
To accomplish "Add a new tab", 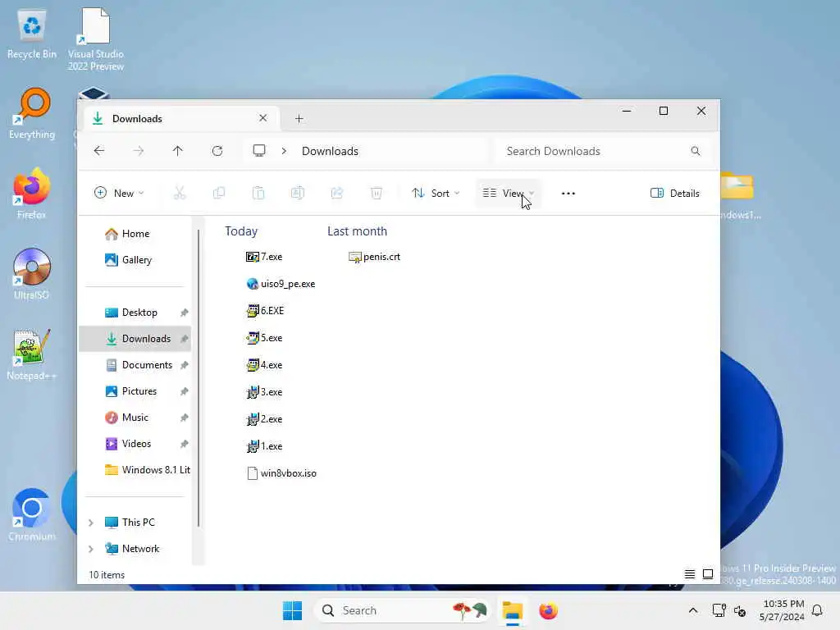I will click(299, 118).
